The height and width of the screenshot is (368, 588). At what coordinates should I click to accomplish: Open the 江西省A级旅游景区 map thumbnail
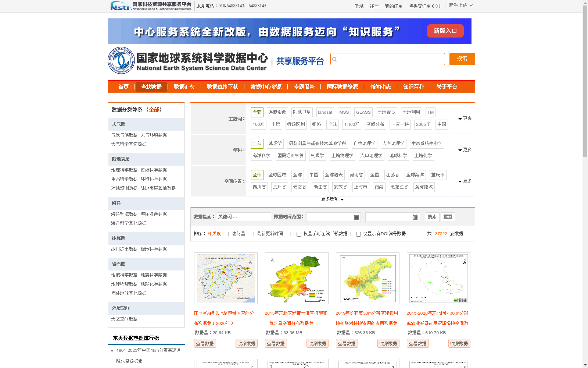point(226,278)
